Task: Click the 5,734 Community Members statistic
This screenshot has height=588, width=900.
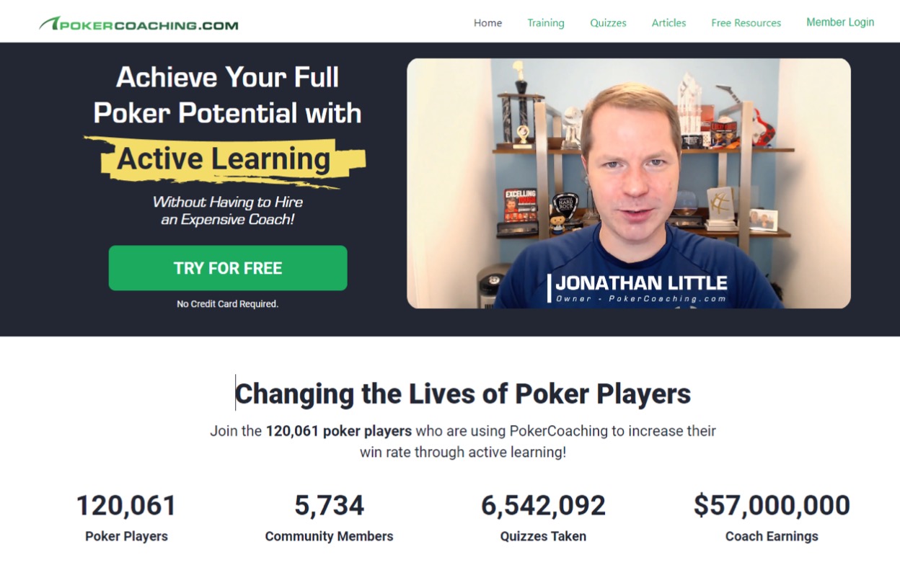Action: pyautogui.click(x=329, y=505)
